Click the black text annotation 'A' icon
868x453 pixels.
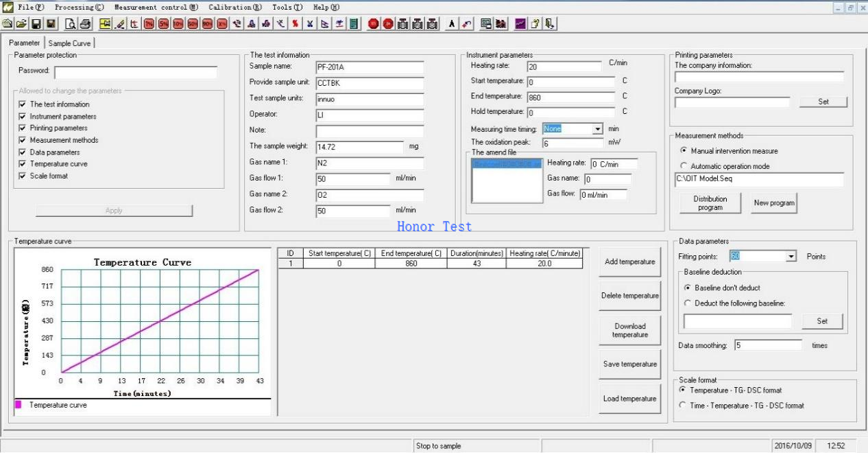point(452,24)
